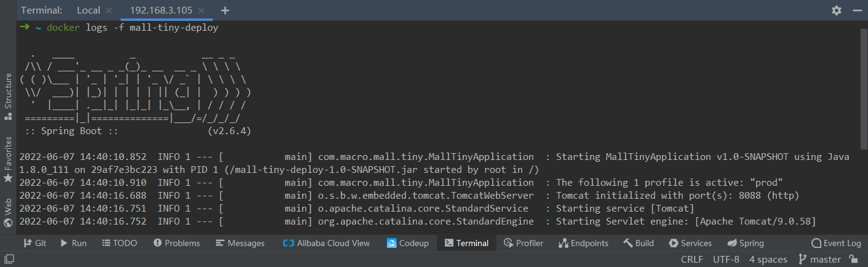Open the Git tool window
Viewport: 868px width, 267px height.
(x=35, y=243)
